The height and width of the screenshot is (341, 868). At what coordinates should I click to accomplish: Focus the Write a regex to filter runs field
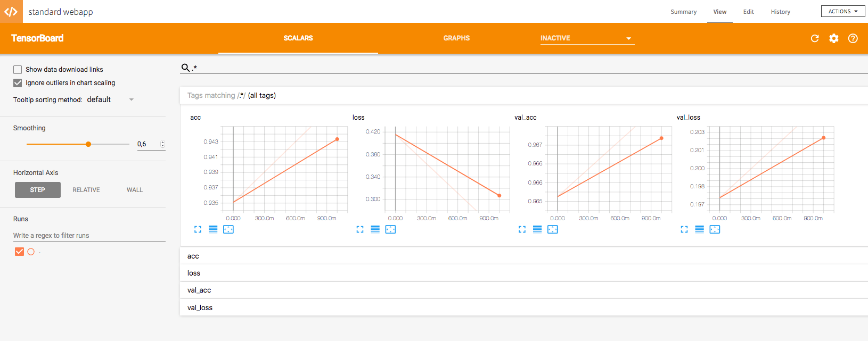pos(89,236)
